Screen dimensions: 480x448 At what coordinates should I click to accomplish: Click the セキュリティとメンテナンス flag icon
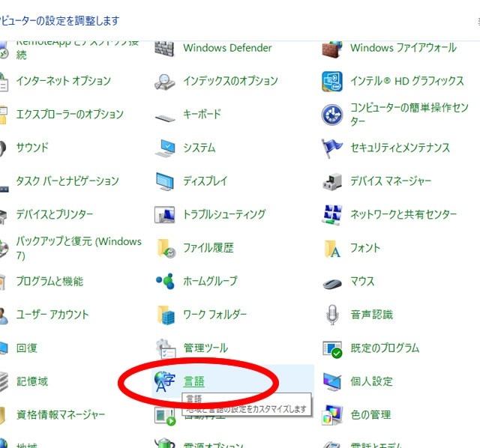[332, 148]
